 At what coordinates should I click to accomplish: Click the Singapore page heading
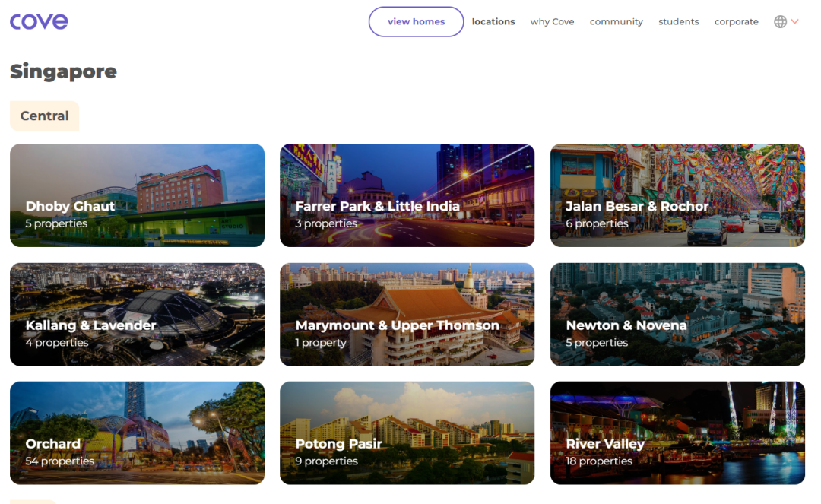pos(63,71)
